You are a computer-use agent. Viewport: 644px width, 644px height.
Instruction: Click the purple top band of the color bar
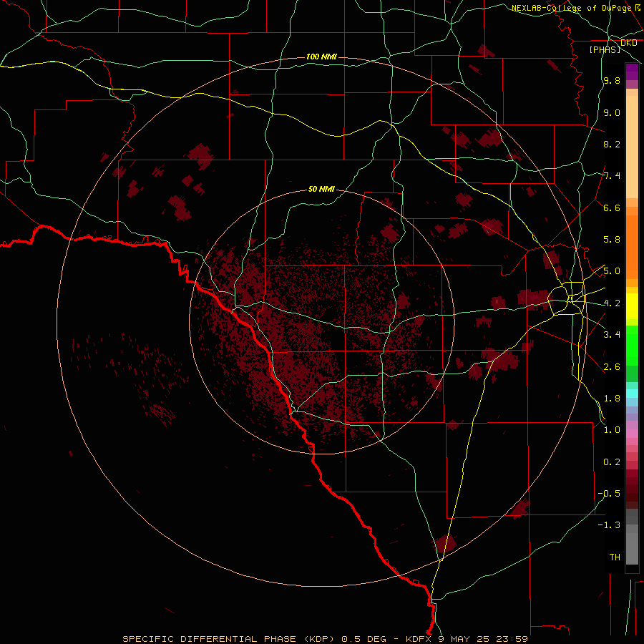[632, 72]
